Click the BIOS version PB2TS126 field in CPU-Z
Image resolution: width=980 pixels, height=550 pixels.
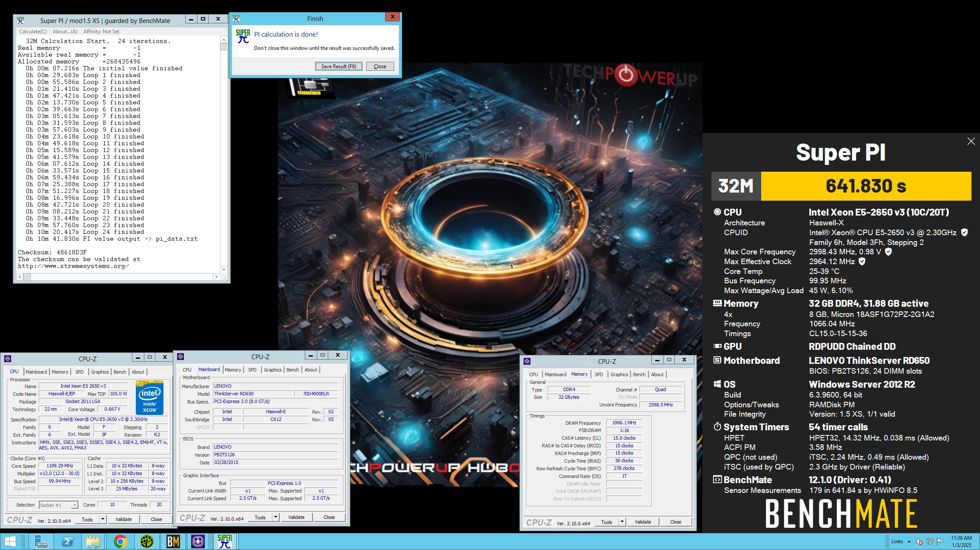click(x=276, y=455)
